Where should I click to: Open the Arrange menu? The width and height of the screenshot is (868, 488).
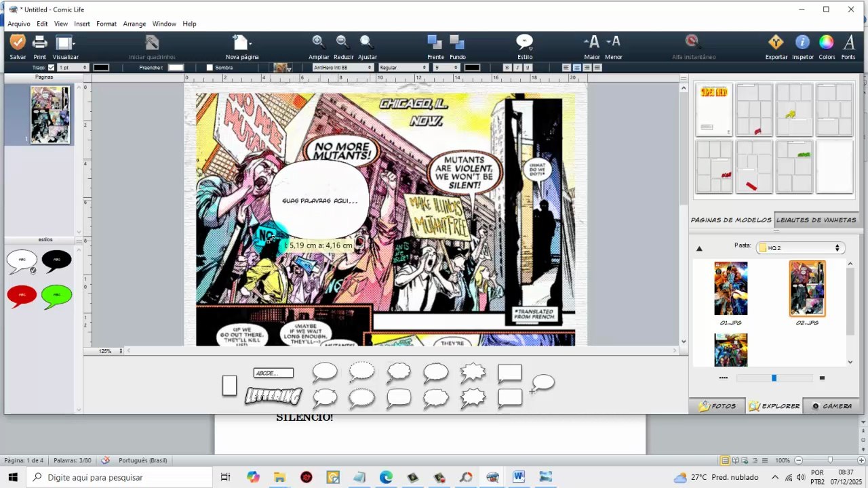(134, 24)
